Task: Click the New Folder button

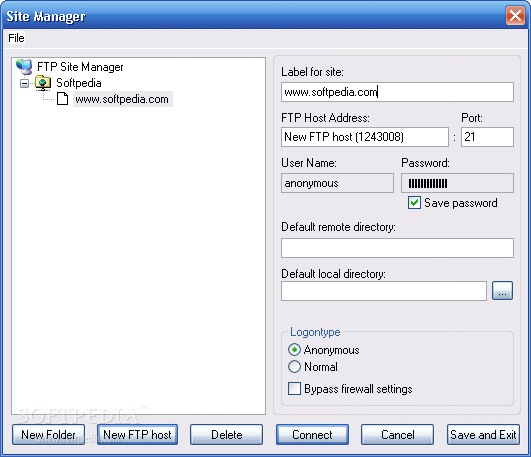Action: pyautogui.click(x=48, y=435)
